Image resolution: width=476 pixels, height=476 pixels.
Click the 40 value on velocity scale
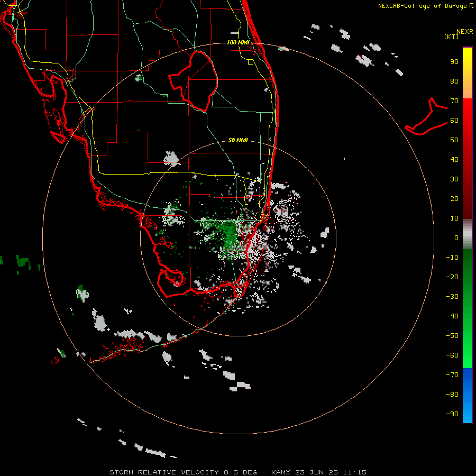454,159
